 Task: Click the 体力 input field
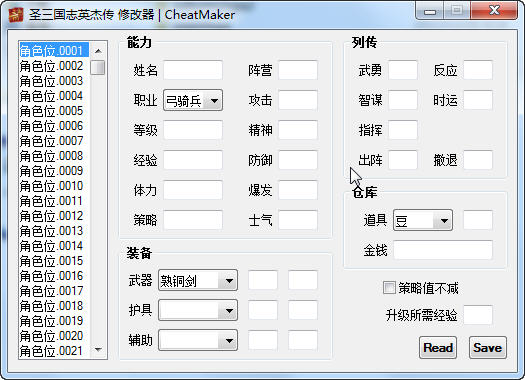pos(193,190)
